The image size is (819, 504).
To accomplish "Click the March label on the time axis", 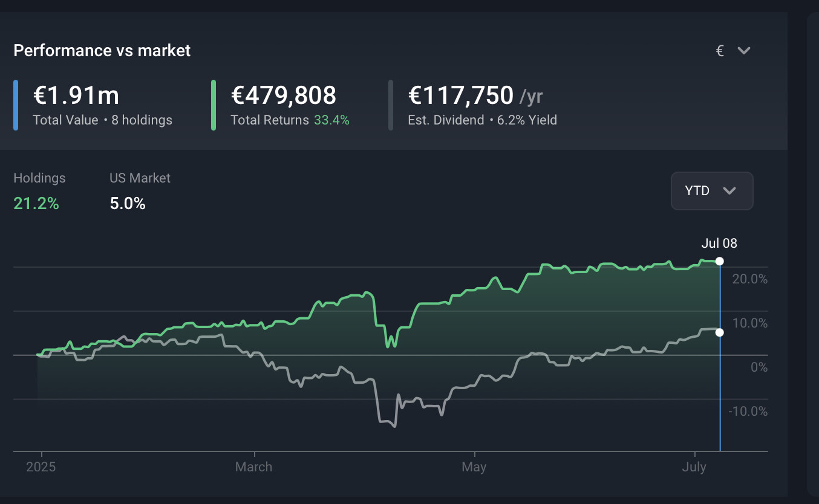I will (x=253, y=467).
